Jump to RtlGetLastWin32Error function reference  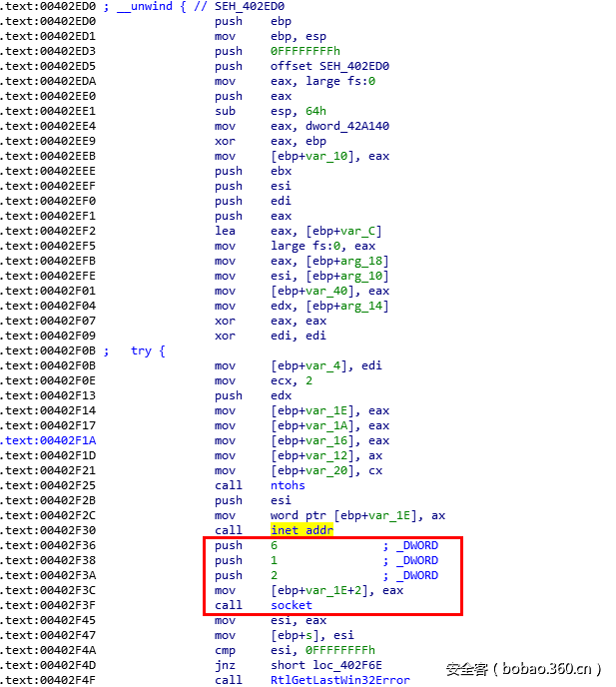339,680
